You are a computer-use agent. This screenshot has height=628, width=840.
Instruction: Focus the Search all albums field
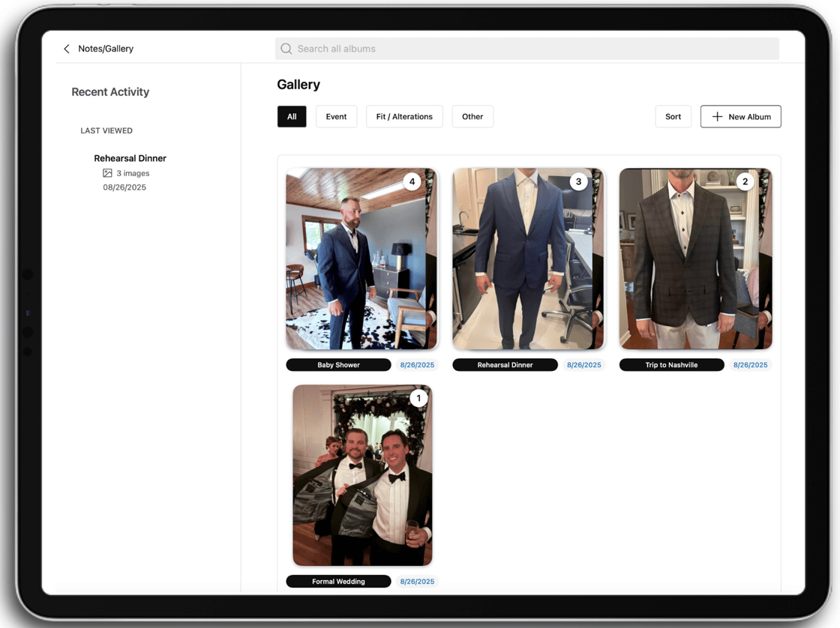pos(527,49)
